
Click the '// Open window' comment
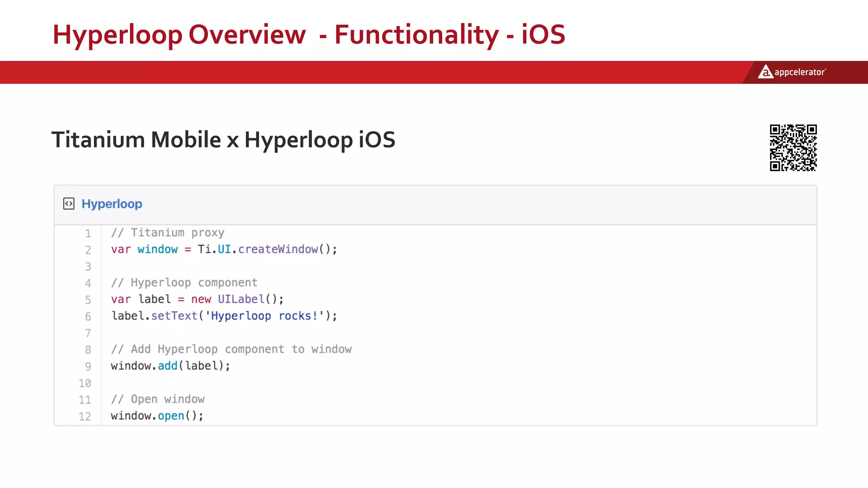pos(158,399)
